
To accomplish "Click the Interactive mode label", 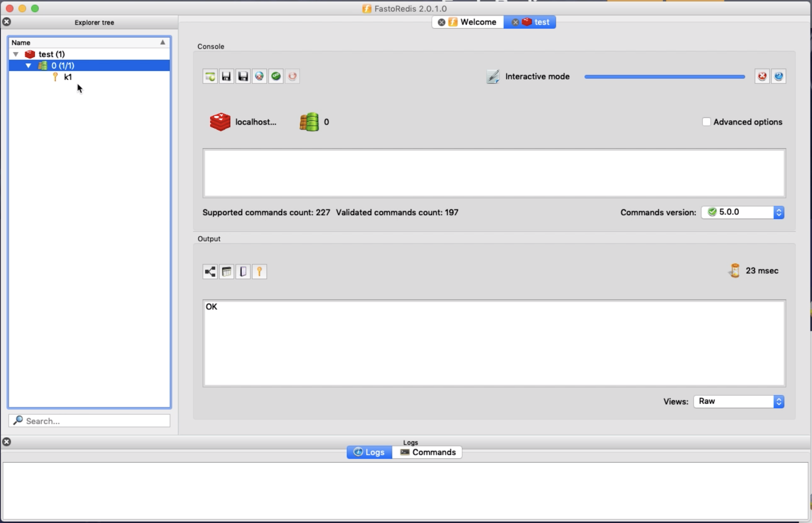I will click(537, 76).
